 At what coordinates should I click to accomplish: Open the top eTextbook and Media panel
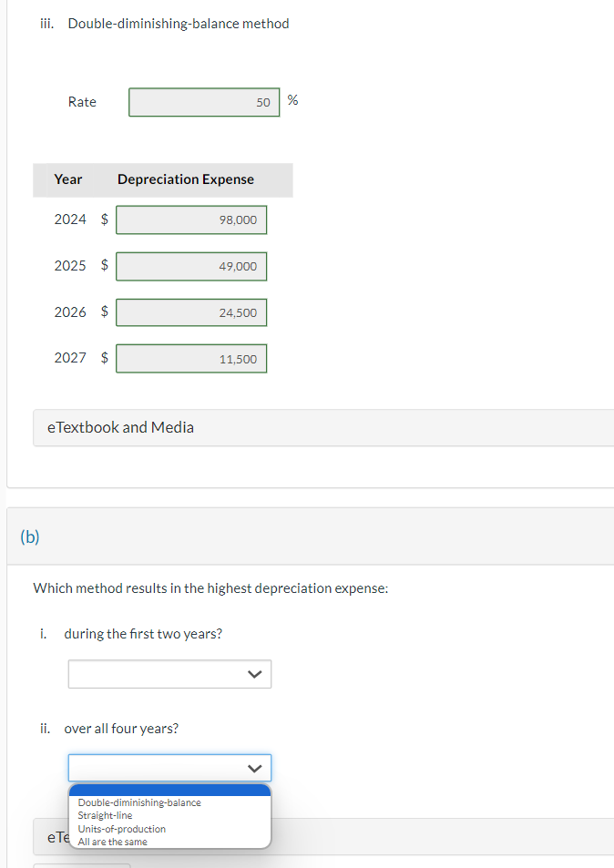coord(120,426)
